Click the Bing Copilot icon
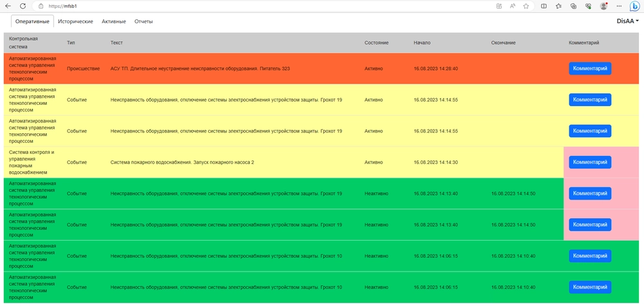The image size is (644, 307). [634, 6]
